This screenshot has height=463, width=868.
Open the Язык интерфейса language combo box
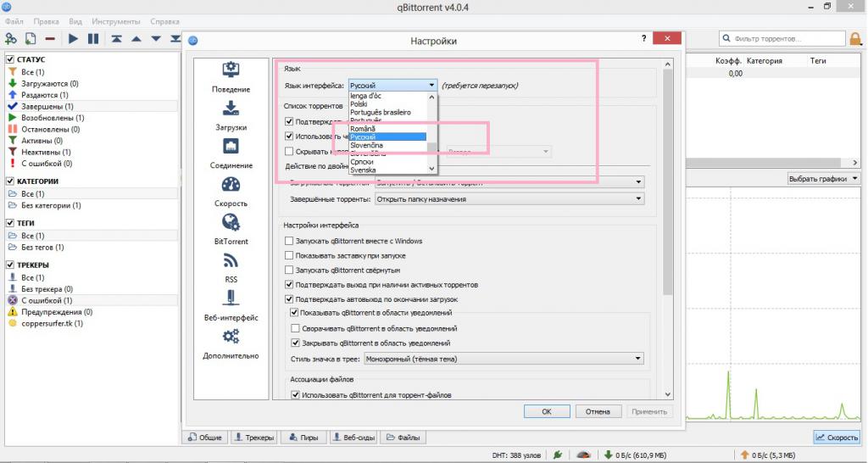click(392, 86)
